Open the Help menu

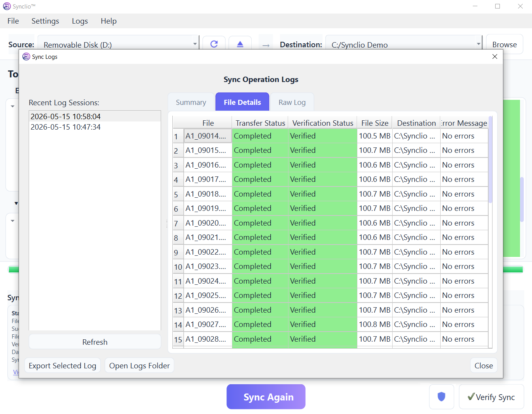[108, 21]
